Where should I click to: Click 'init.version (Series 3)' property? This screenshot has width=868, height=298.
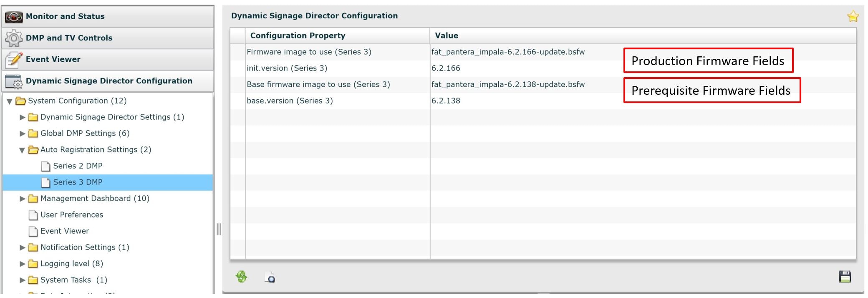tap(287, 68)
